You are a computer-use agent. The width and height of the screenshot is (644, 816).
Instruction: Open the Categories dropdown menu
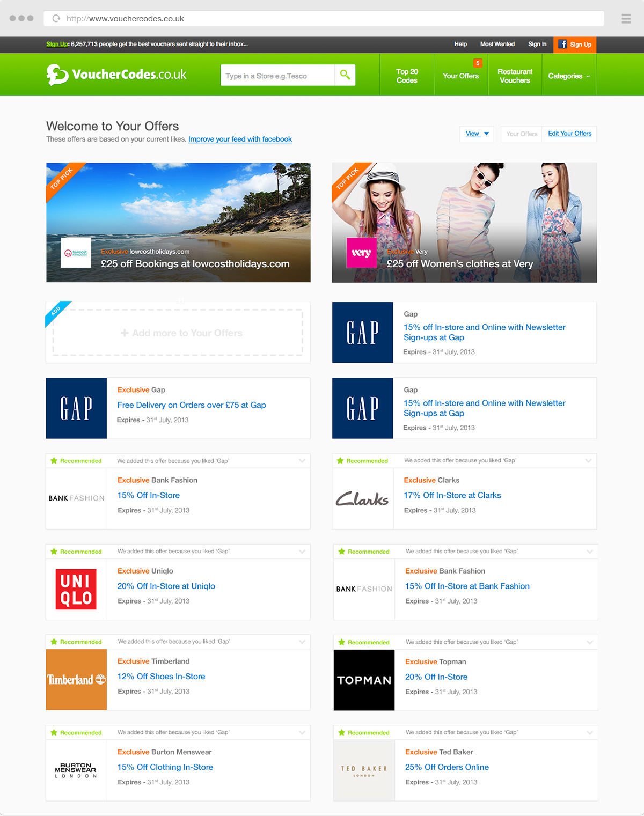coord(569,76)
